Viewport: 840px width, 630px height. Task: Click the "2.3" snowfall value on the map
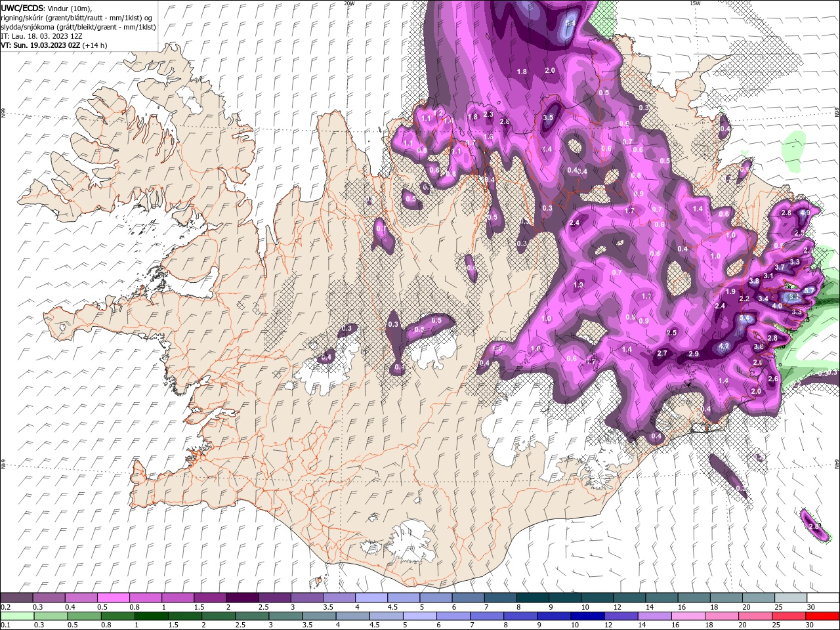pyautogui.click(x=488, y=114)
